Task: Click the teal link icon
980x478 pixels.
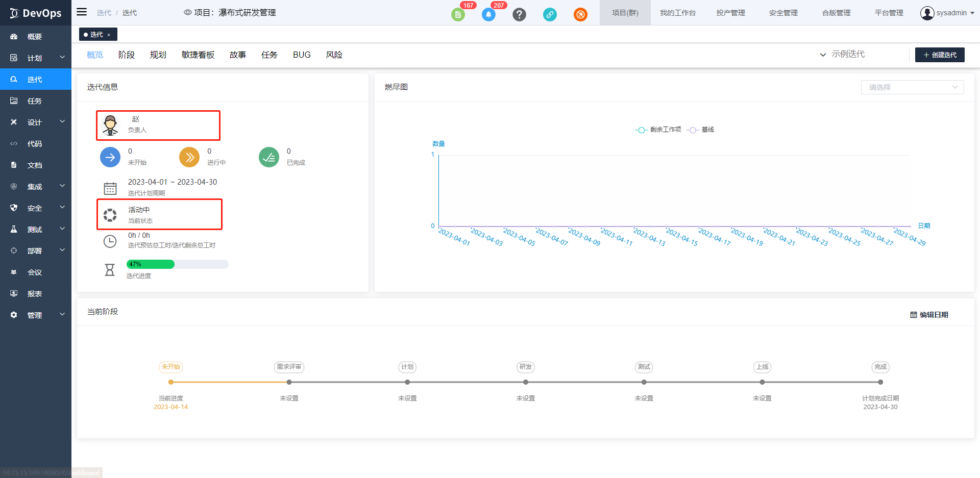Action: tap(550, 15)
